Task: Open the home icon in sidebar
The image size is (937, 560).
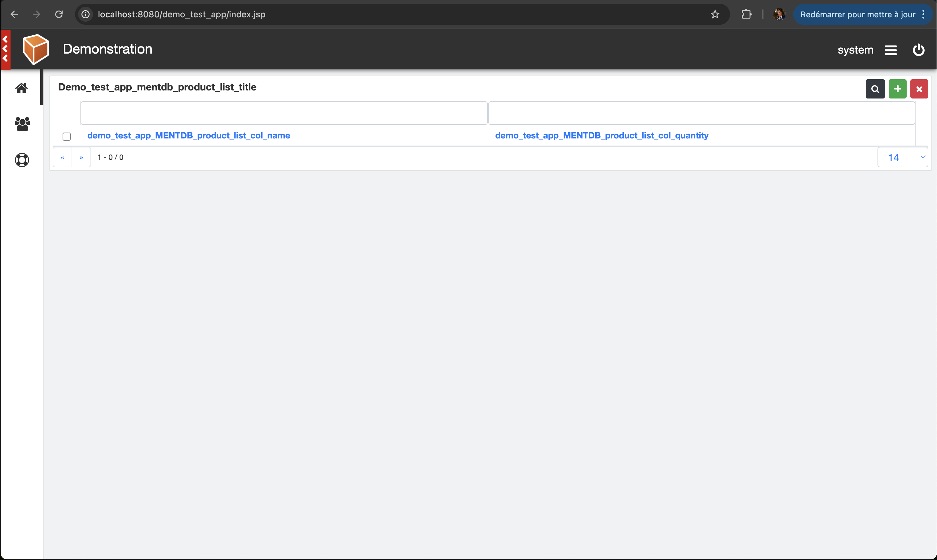Action: tap(21, 88)
